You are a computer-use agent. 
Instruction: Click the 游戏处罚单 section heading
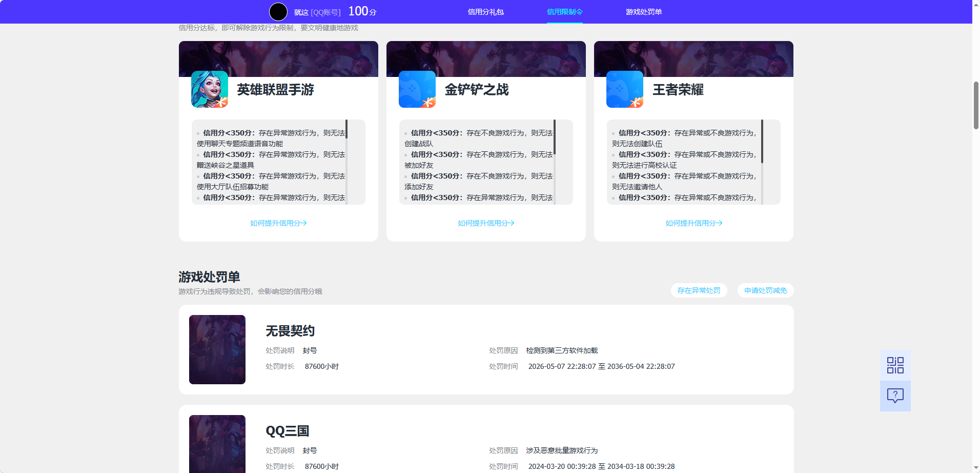(x=209, y=277)
